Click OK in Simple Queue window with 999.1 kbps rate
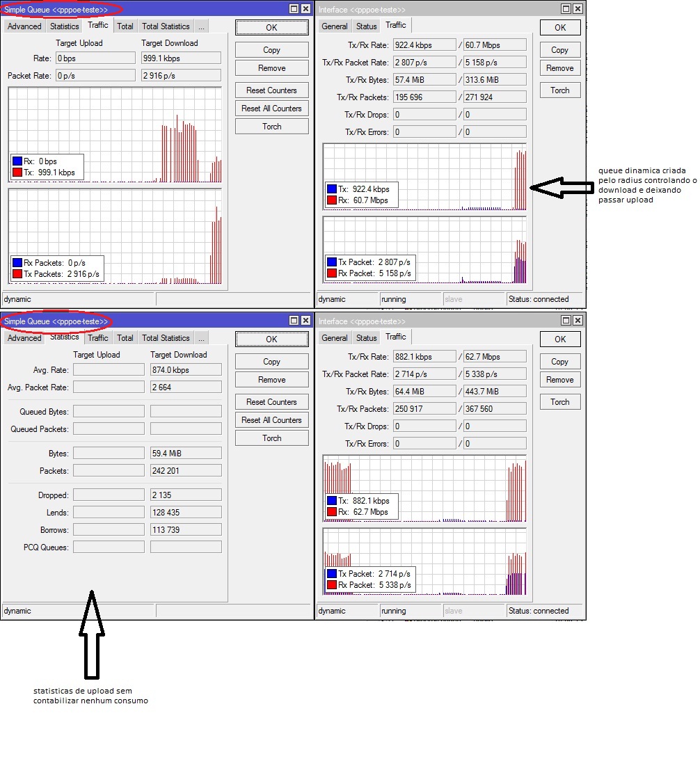 tap(271, 28)
